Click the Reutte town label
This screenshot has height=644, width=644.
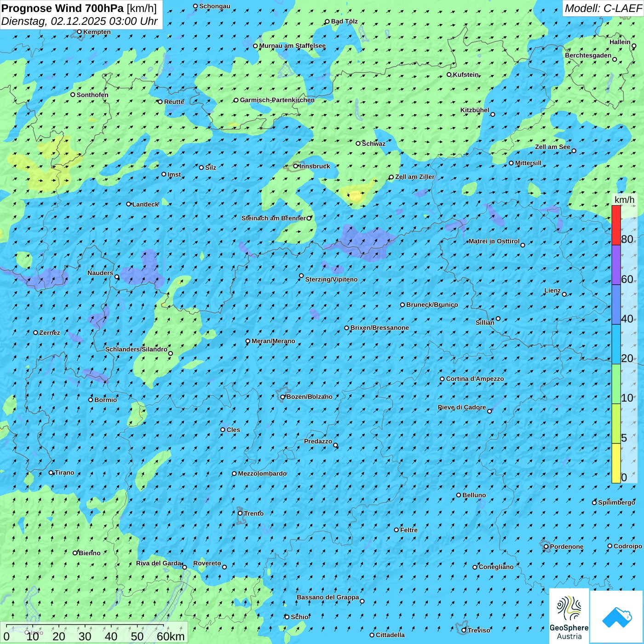[174, 102]
